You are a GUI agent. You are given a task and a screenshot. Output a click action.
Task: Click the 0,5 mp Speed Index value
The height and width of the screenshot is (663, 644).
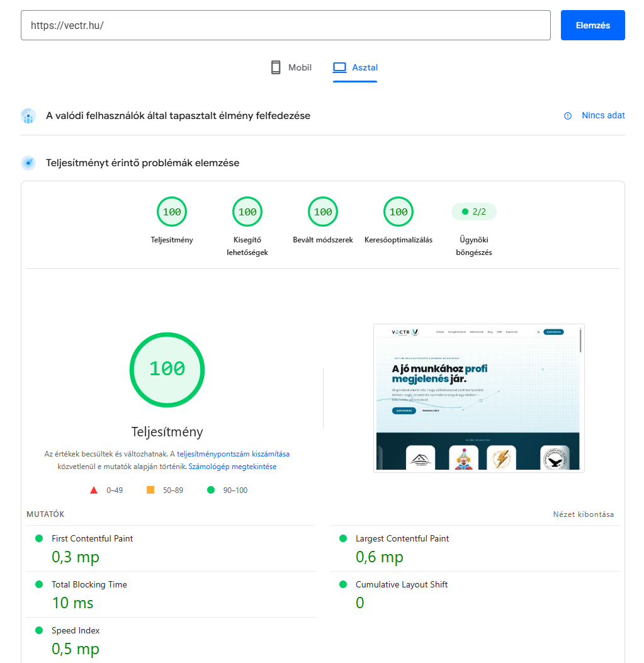[x=76, y=649]
